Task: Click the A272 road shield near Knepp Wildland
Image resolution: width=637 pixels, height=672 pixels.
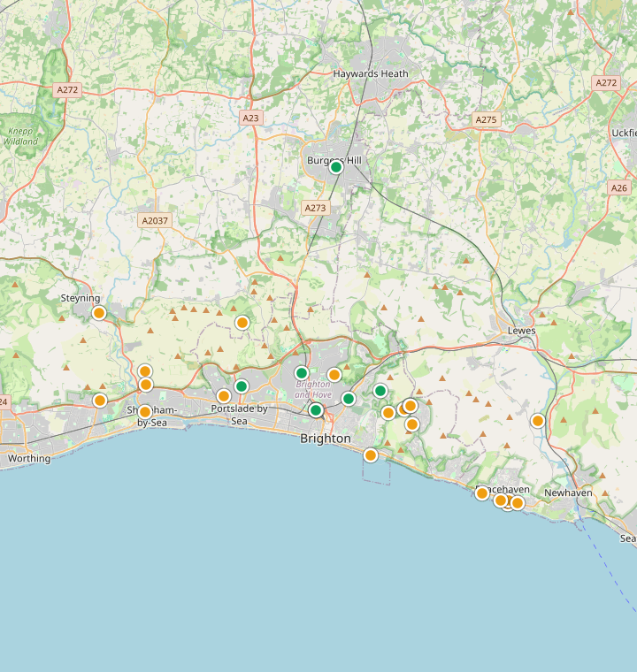Action: [x=67, y=89]
